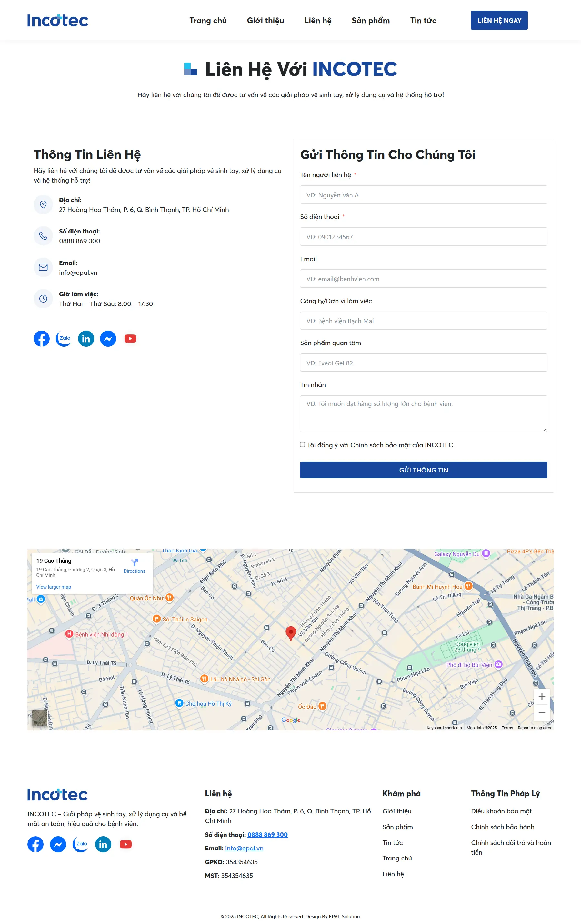Open the footer Liên hệ link under Khám phá
581x924 pixels.
393,874
